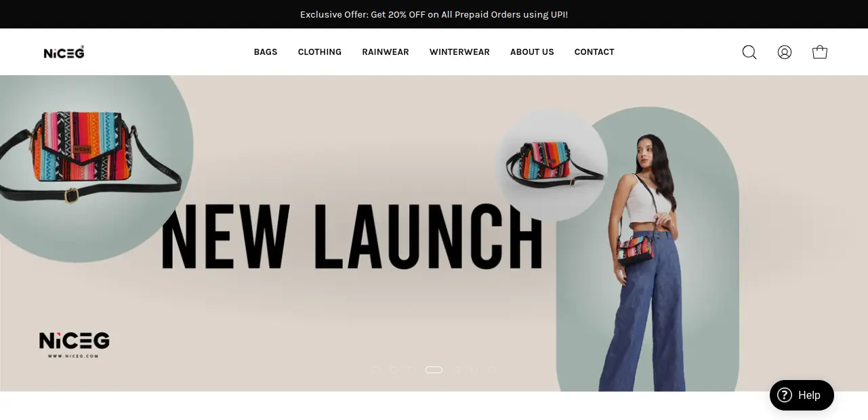Visit the ABOUT US page
This screenshot has width=868, height=420.
click(532, 52)
